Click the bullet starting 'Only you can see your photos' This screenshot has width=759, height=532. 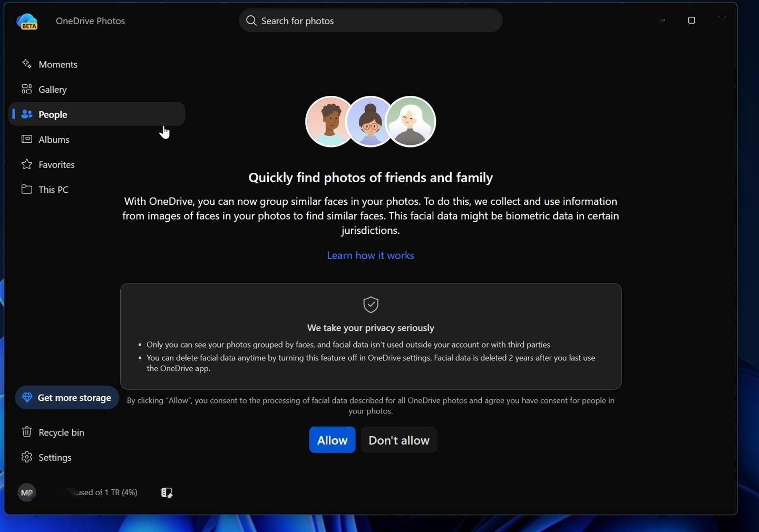tap(348, 344)
